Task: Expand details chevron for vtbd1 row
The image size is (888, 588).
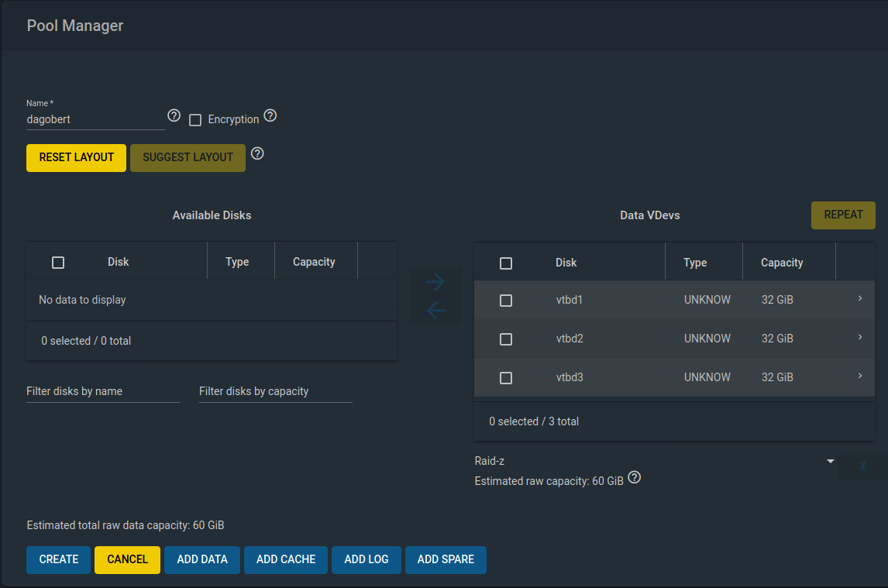Action: point(860,298)
